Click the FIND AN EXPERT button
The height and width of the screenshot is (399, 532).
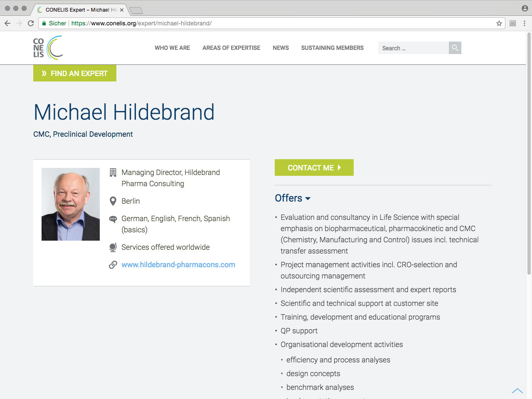[x=75, y=73]
